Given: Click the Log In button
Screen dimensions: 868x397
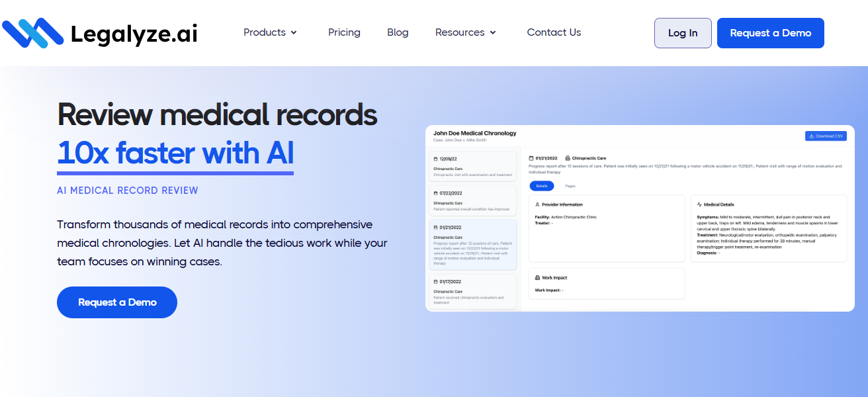Looking at the screenshot, I should point(683,33).
